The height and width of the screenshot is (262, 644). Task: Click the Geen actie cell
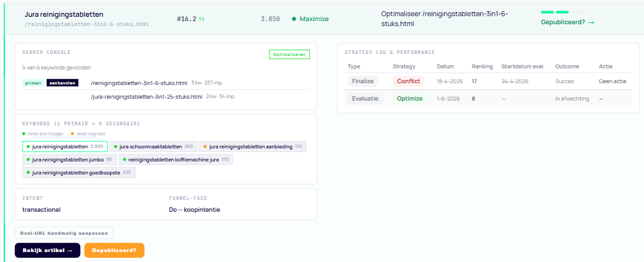(612, 81)
